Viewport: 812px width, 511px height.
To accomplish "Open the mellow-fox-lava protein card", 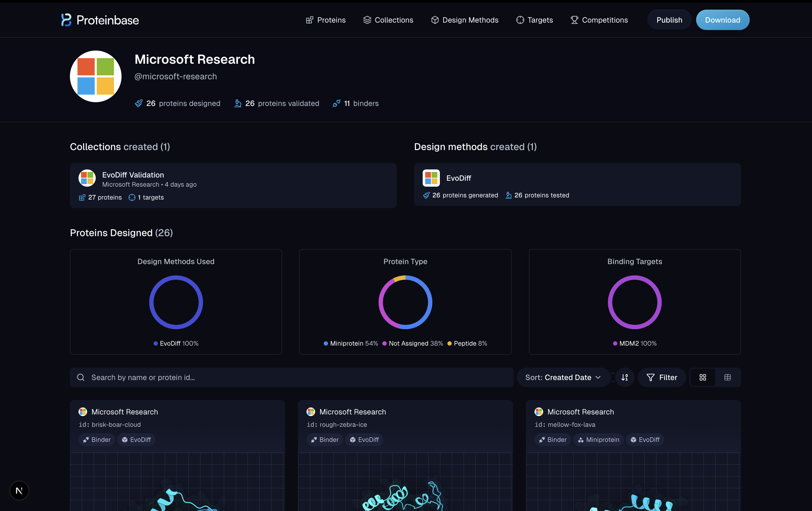I will (x=633, y=456).
